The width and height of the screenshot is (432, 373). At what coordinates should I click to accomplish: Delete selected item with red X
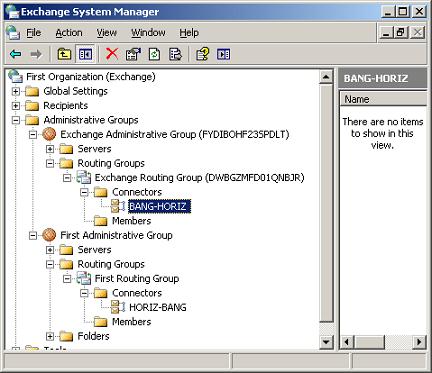(112, 54)
